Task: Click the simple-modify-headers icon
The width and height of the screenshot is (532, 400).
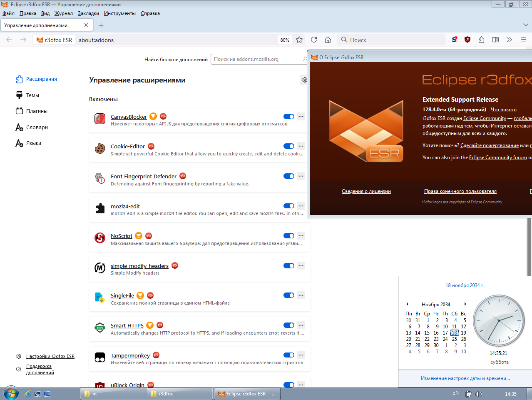Action: pos(100,268)
